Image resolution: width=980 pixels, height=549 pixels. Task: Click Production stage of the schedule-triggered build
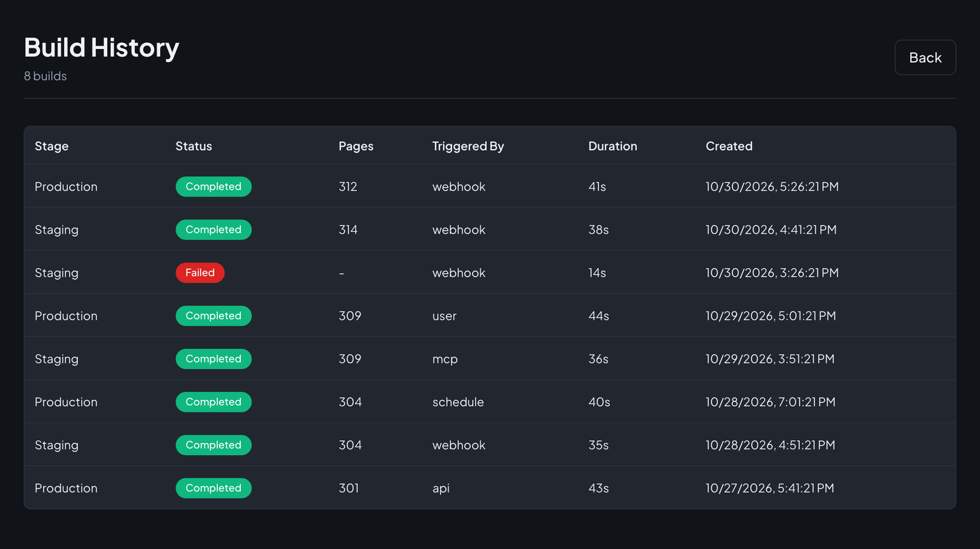coord(66,402)
